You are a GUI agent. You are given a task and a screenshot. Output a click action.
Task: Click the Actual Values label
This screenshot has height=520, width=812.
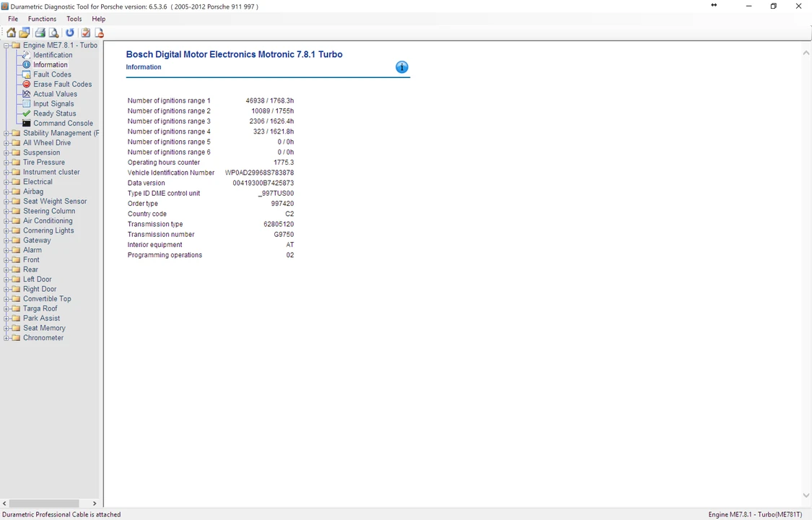[56, 94]
